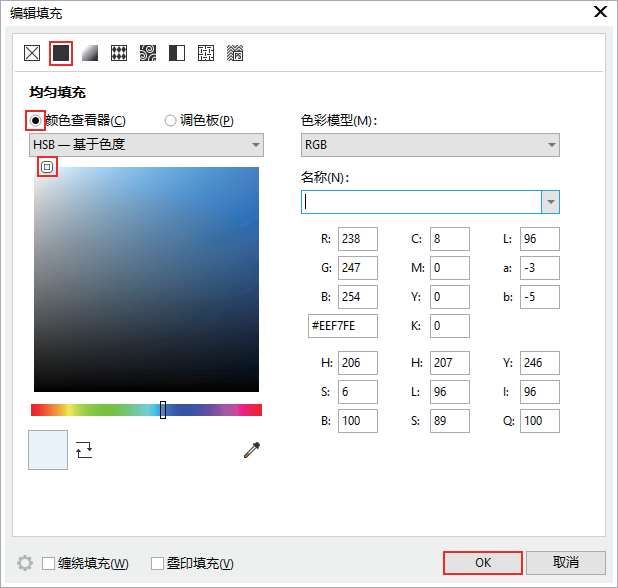
Task: Choose the Fountain fill icon
Action: (90, 53)
